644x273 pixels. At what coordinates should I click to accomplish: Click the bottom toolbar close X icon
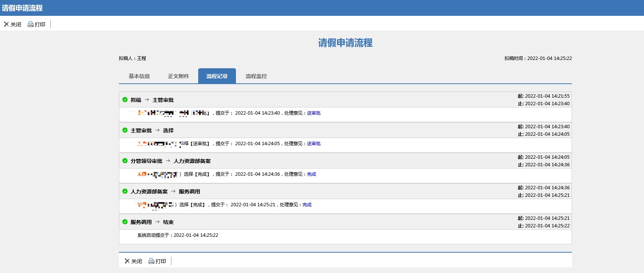pos(127,261)
